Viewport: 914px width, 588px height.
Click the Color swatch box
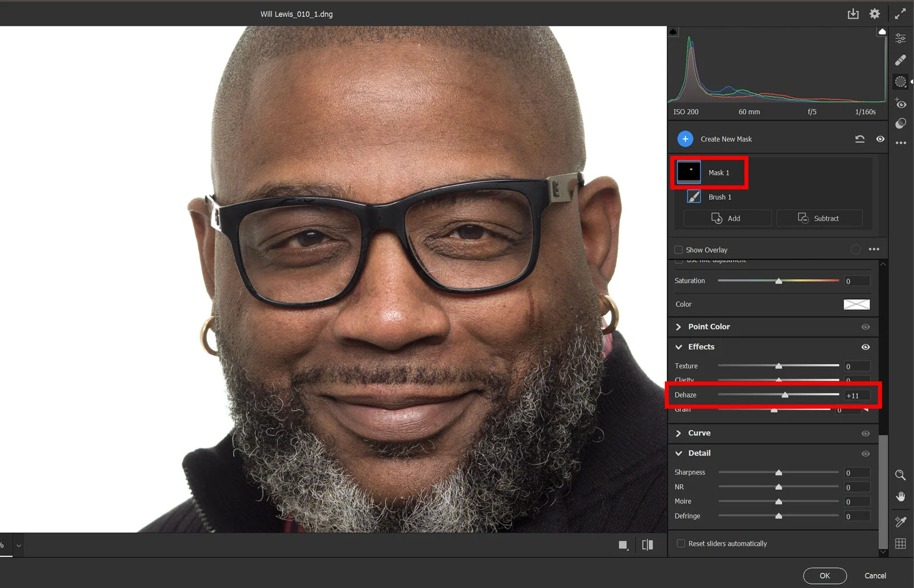tap(856, 304)
